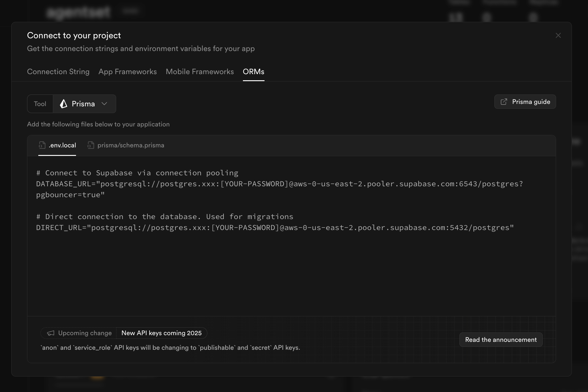588x392 pixels.
Task: Select the .env.local file tab
Action: [x=57, y=145]
